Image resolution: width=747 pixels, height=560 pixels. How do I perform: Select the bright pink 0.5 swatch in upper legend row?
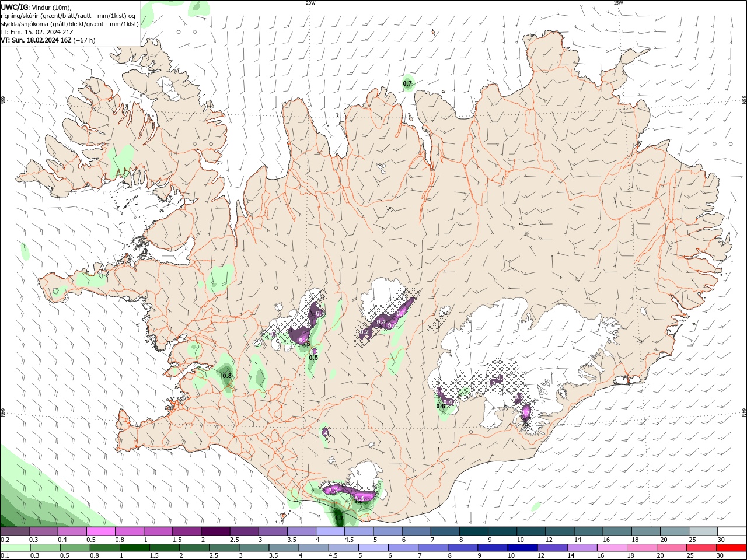point(101,531)
